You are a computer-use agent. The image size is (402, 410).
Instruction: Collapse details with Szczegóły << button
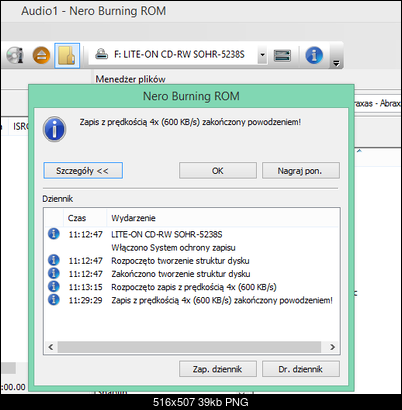[83, 171]
